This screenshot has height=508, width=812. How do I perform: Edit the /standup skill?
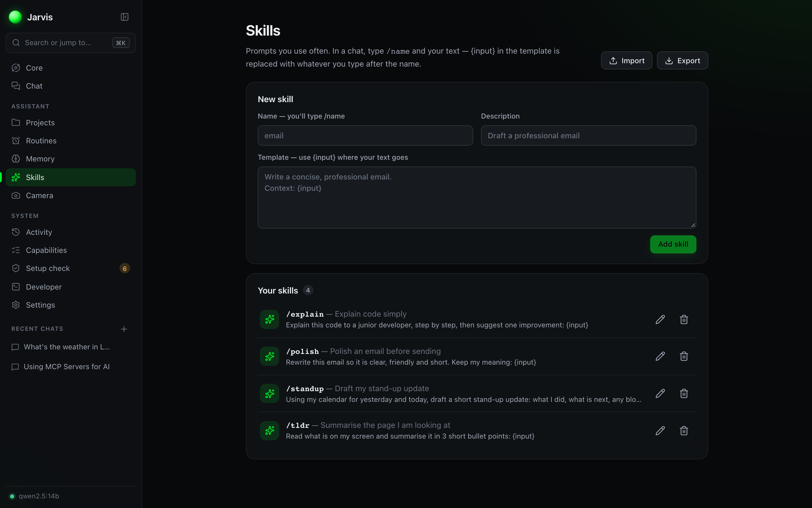(660, 393)
